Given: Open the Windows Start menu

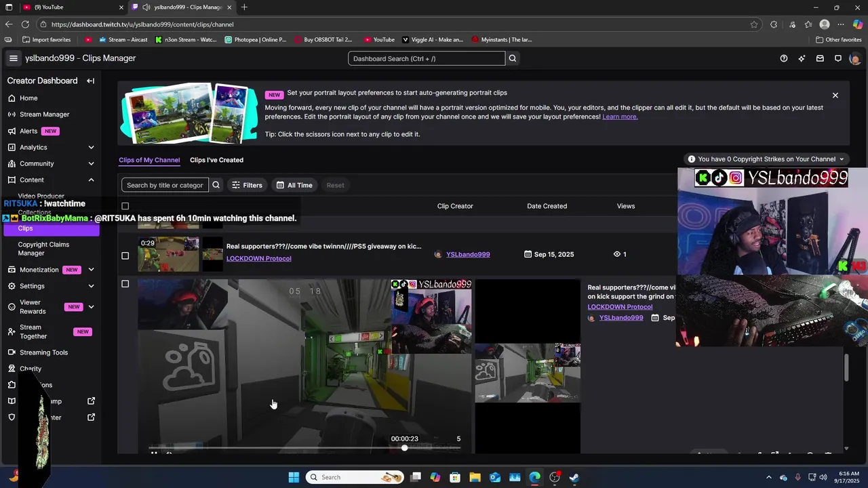Looking at the screenshot, I should click(x=294, y=477).
